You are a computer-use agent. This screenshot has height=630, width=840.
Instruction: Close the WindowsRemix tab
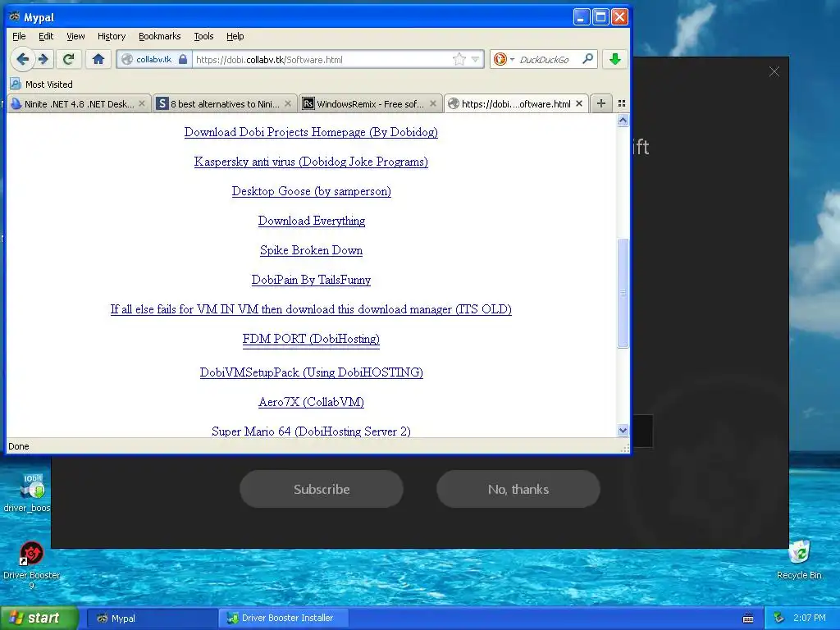point(433,103)
